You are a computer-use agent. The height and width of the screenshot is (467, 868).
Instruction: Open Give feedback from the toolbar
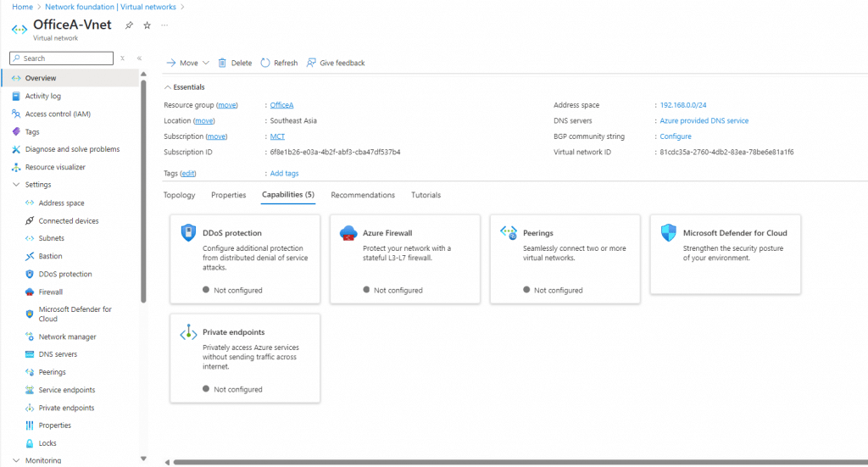(336, 63)
